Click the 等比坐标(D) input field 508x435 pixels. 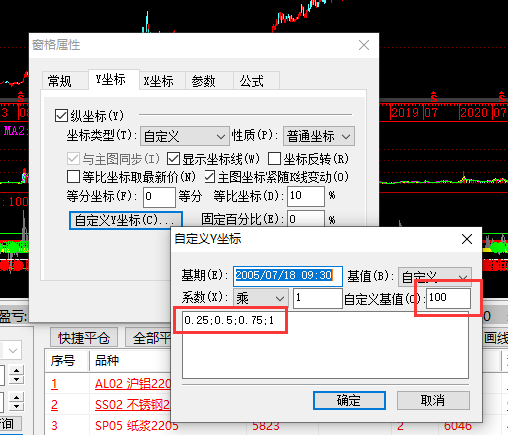pos(305,196)
